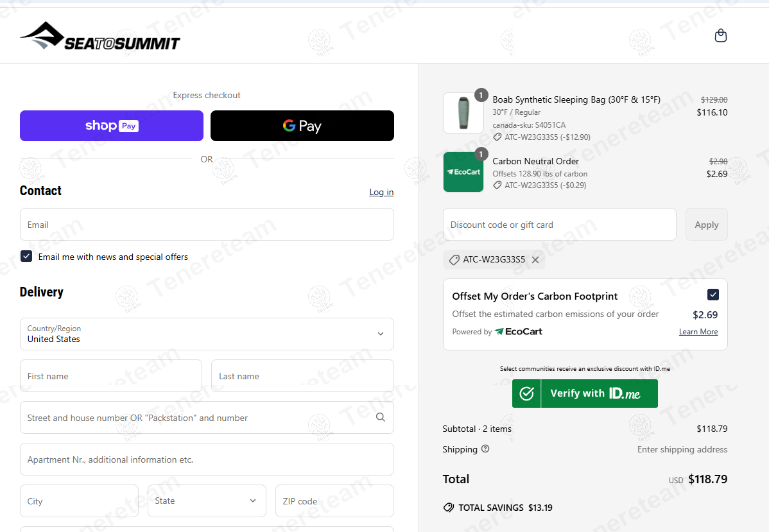
Task: Click the Carbon Neutral Order title
Action: coord(535,161)
